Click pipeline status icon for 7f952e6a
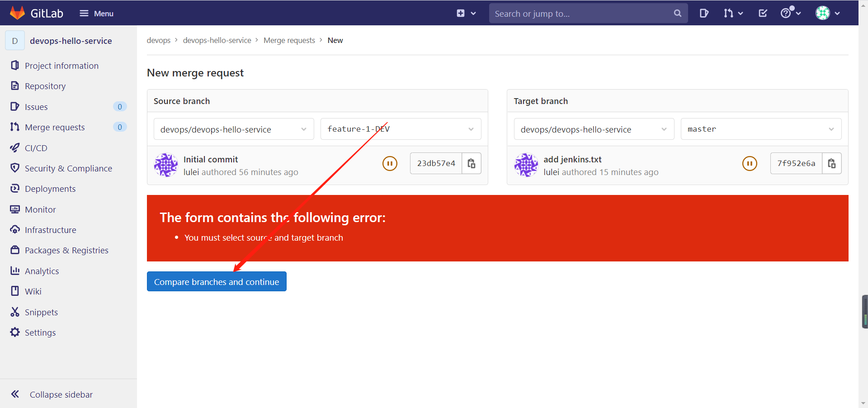Screen dimensions: 868x408 pos(750,163)
